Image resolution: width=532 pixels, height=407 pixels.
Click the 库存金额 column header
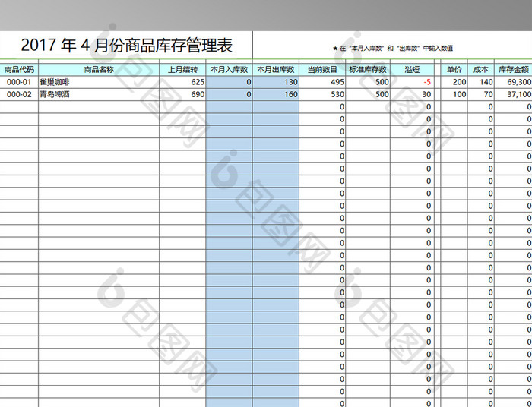pyautogui.click(x=513, y=69)
